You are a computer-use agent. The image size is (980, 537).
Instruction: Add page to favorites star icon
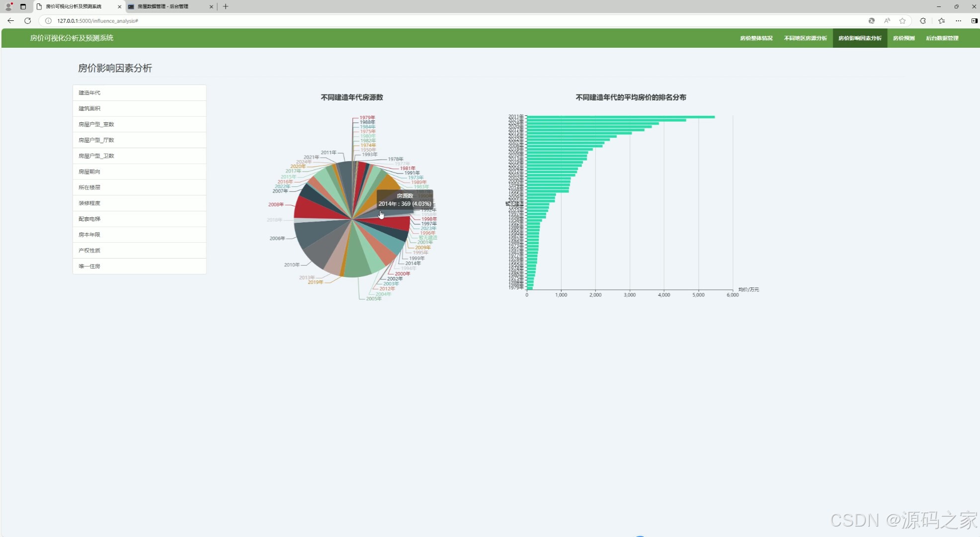click(902, 21)
